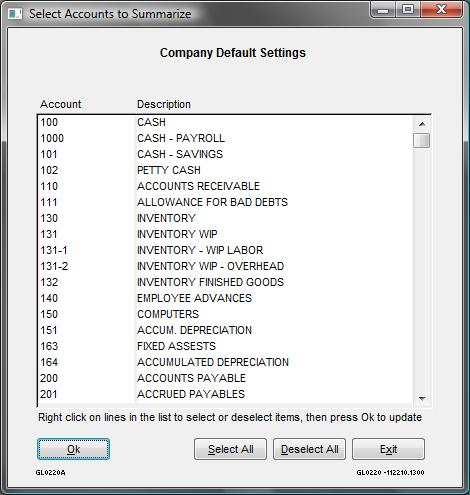Close the Select Accounts to Summarize window
470x495 pixels.
(x=441, y=10)
